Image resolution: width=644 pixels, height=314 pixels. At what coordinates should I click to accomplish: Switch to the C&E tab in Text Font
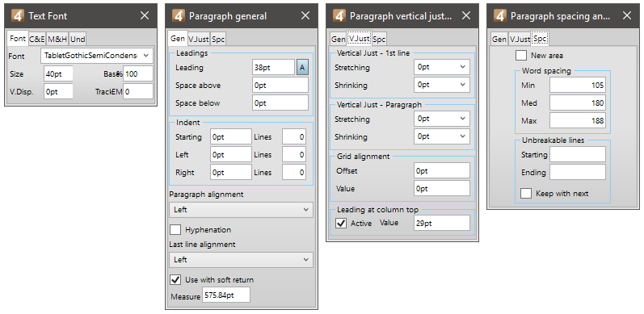[x=37, y=39]
